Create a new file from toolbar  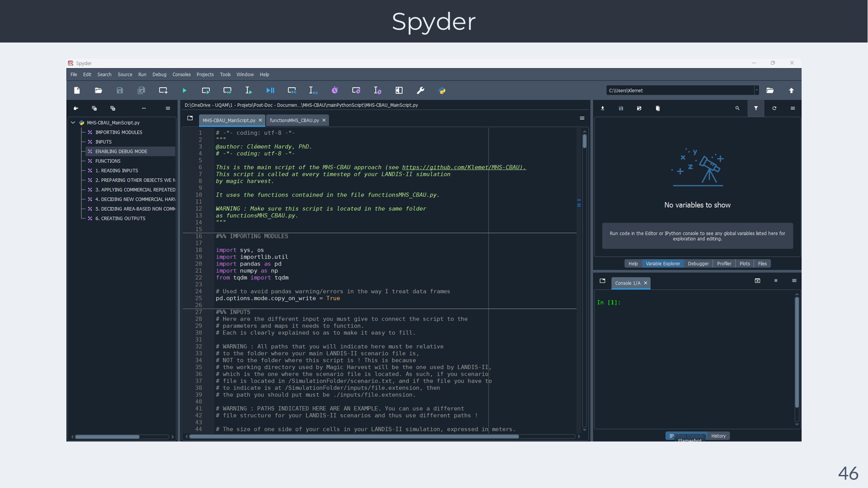(x=77, y=91)
